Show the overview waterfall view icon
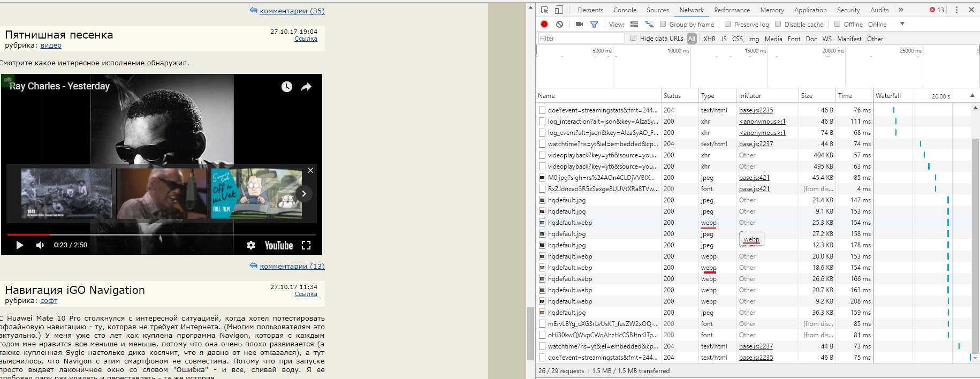The image size is (980, 379). [x=649, y=24]
